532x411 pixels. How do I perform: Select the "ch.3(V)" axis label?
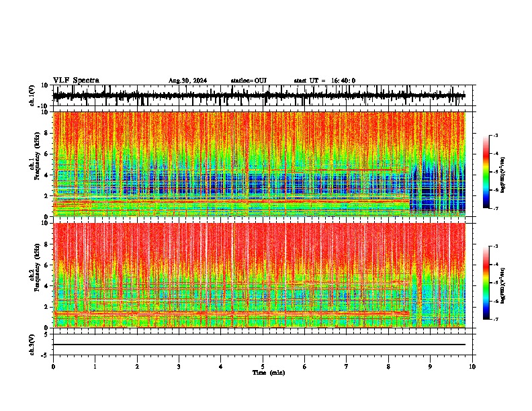point(32,345)
